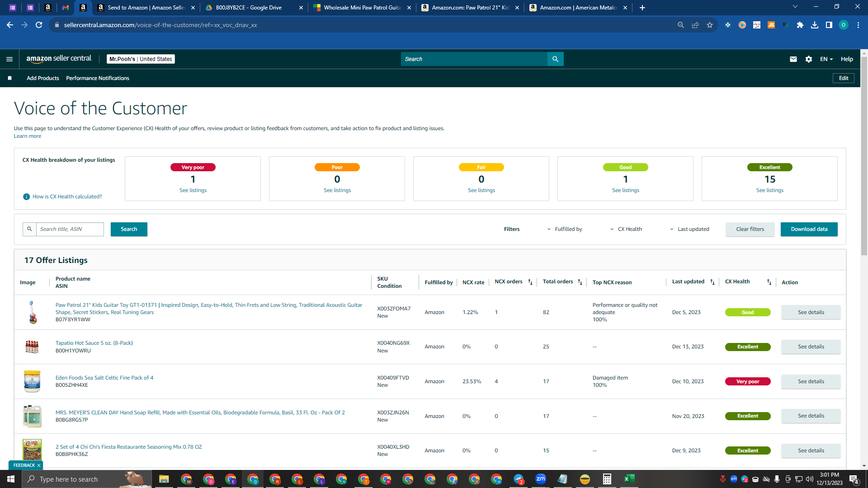Open the Seller Central hamburger menu
Viewport: 868px width, 488px height.
(9, 59)
